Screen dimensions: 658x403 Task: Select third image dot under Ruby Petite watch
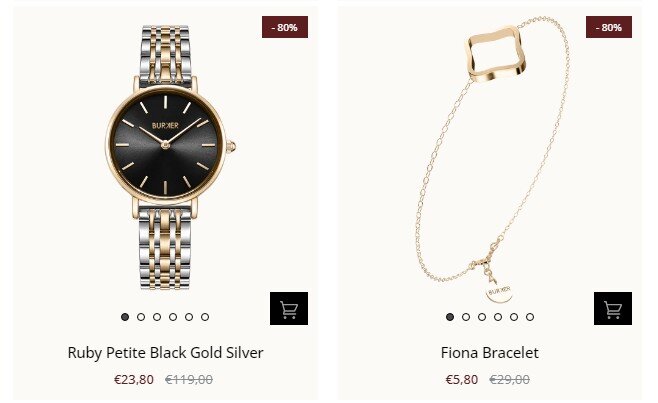click(157, 317)
